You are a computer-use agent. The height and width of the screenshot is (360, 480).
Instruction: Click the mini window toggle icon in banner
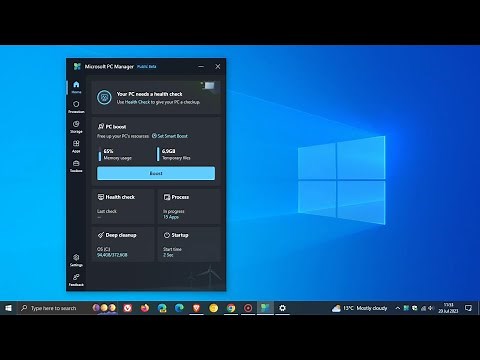point(209,86)
